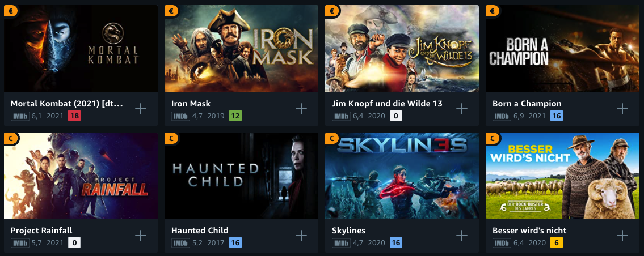Open the Besser wird's nicht sheep poster
Viewport: 644px width, 256px height.
pyautogui.click(x=563, y=176)
